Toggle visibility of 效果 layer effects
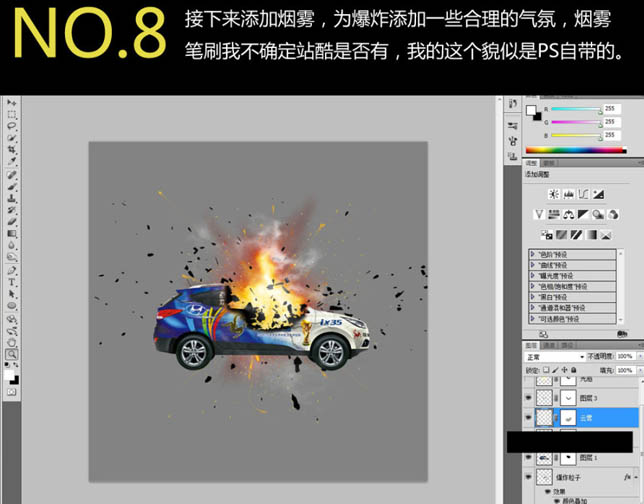 tap(547, 491)
